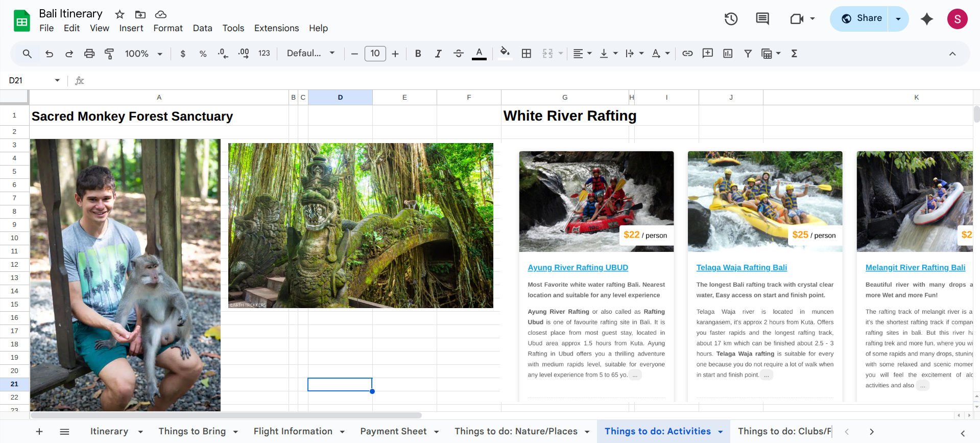
Task: Select the moss-covered statue forest photo
Action: pos(361,225)
